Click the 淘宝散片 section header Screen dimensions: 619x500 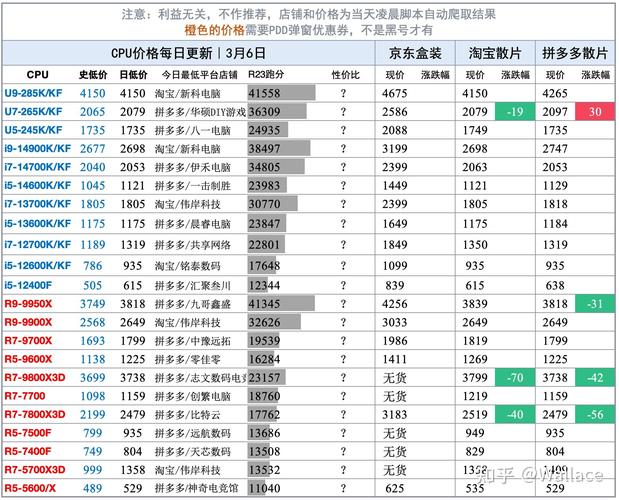[x=495, y=53]
